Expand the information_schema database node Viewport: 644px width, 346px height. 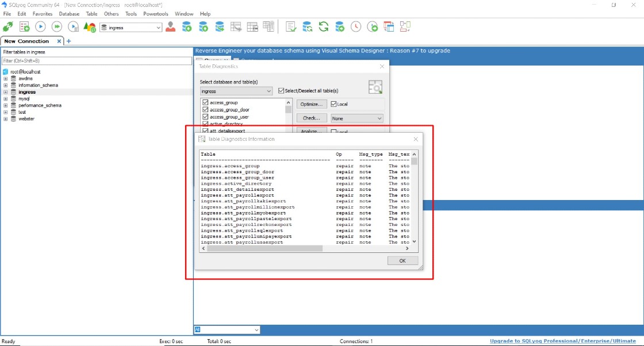6,86
